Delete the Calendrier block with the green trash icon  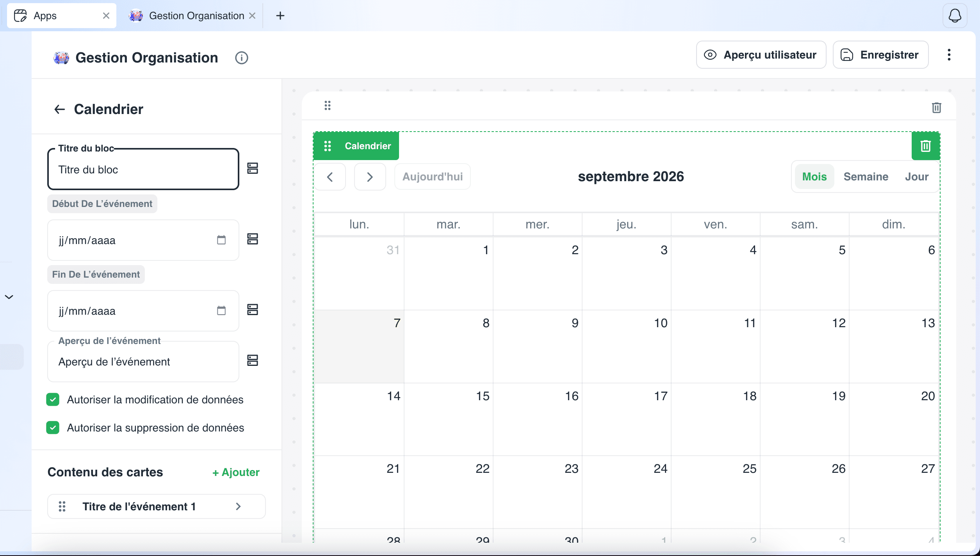click(x=926, y=146)
